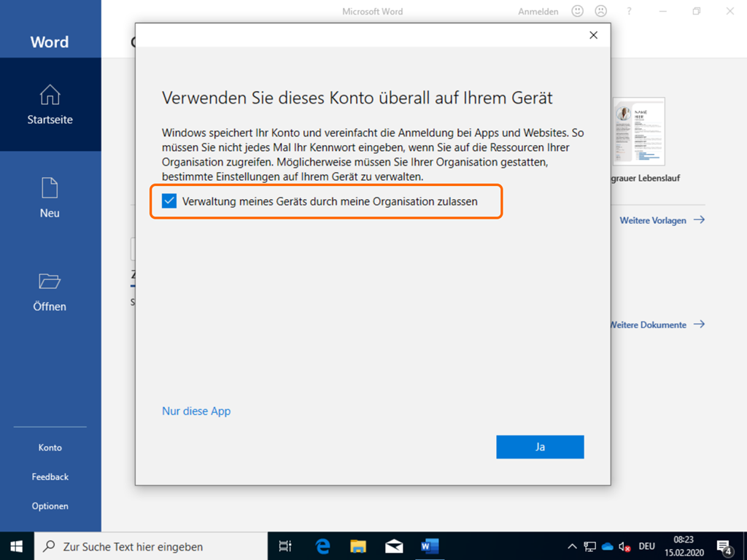This screenshot has width=747, height=560.
Task: Open the help question mark icon
Action: tap(630, 12)
